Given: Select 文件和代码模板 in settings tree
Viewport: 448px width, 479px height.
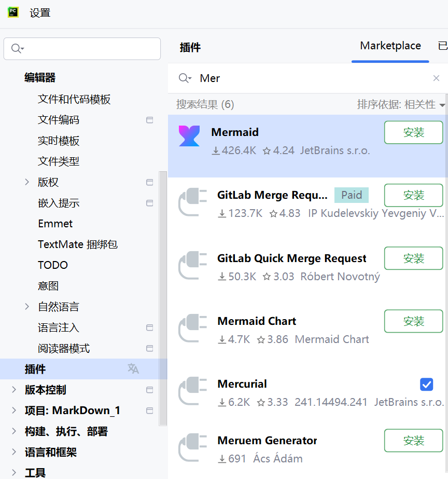Looking at the screenshot, I should pyautogui.click(x=74, y=99).
